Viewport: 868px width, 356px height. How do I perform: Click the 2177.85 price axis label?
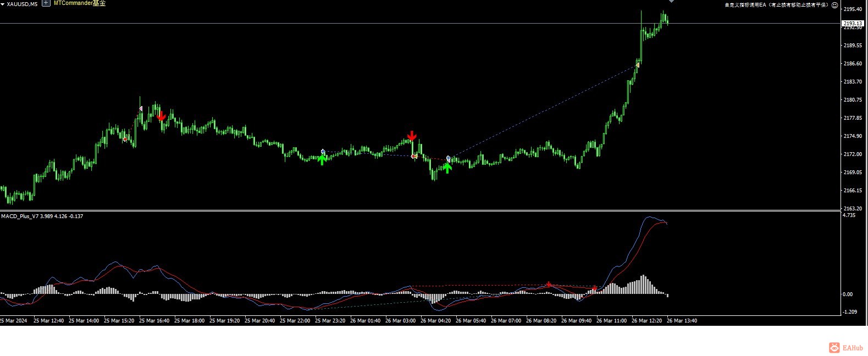853,118
